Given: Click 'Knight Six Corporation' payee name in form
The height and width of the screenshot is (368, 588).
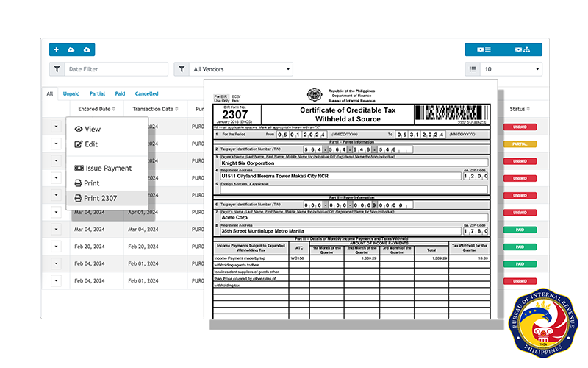Looking at the screenshot, I should pyautogui.click(x=248, y=163).
